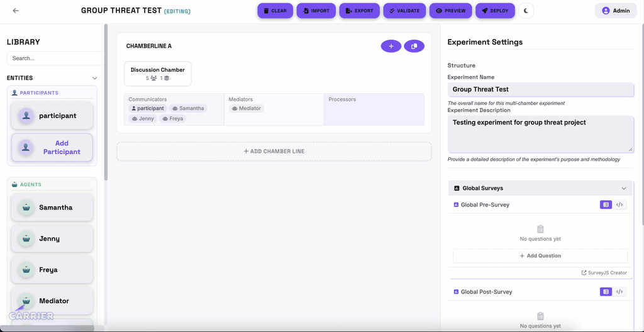Screen dimensions: 644x332
Task: Click the Chamberline A title
Action: (x=148, y=46)
